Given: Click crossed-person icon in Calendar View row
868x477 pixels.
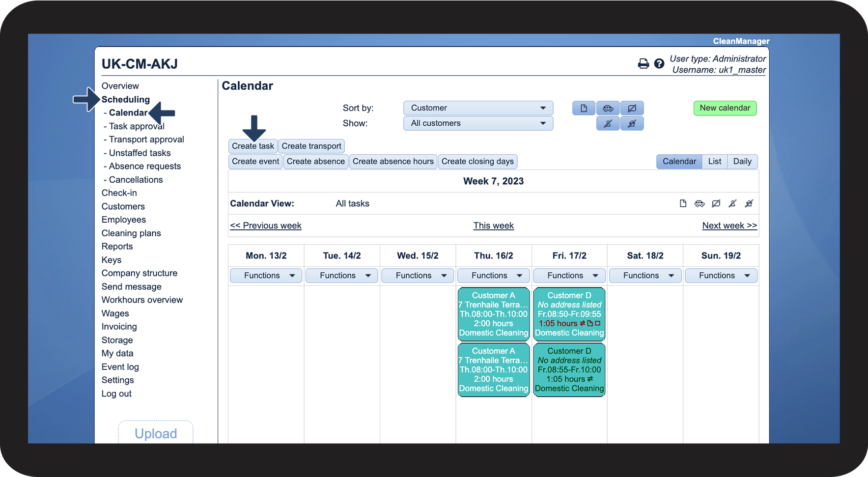Looking at the screenshot, I should 732,203.
